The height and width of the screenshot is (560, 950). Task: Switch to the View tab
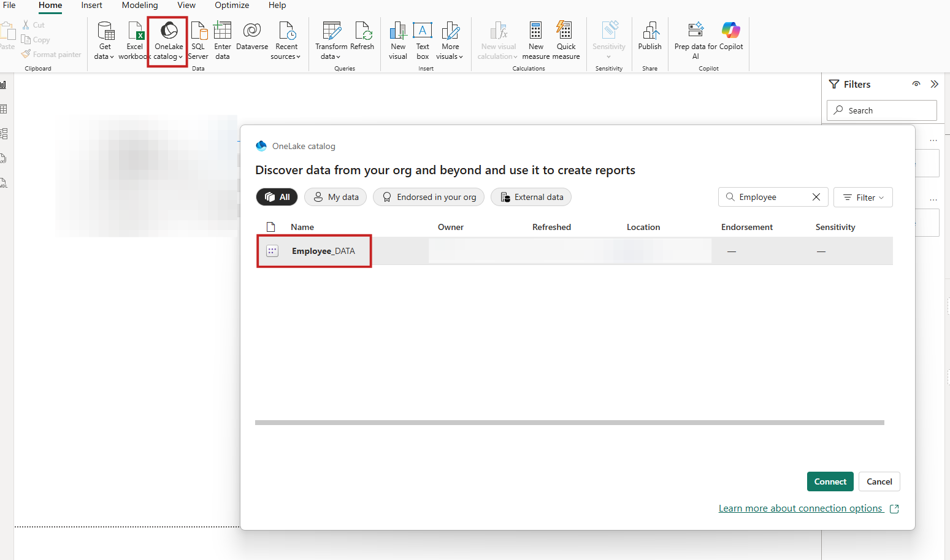pyautogui.click(x=186, y=5)
